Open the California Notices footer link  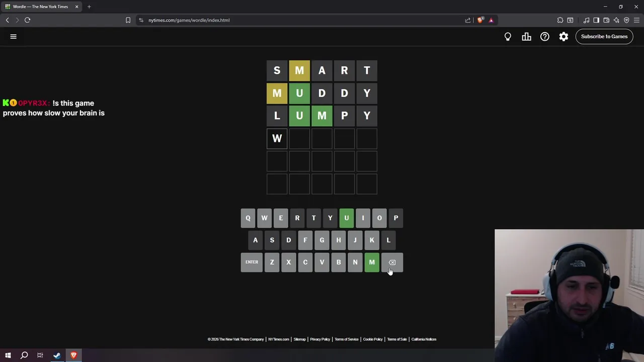click(x=424, y=339)
